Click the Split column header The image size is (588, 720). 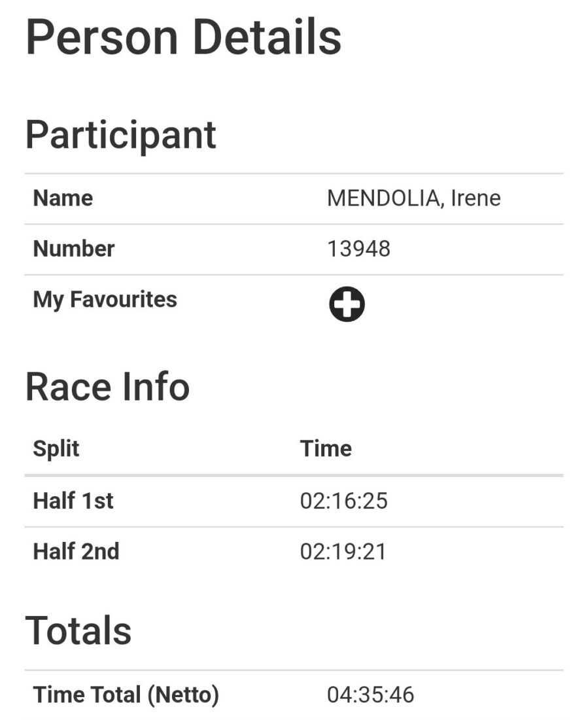[x=56, y=449]
